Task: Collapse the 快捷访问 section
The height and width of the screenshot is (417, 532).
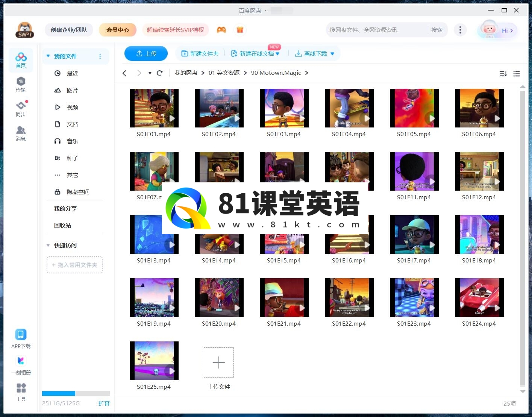Action: 48,245
